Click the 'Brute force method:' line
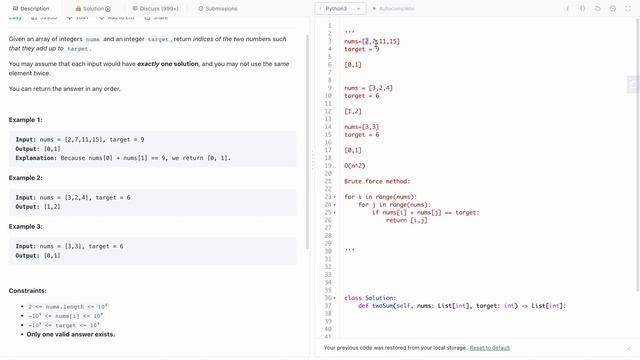 point(377,181)
